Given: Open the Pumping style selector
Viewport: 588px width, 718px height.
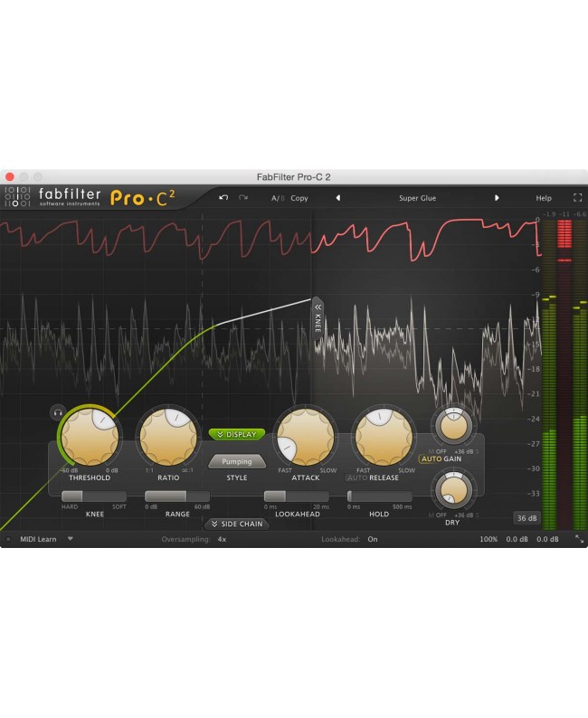Looking at the screenshot, I should [237, 461].
